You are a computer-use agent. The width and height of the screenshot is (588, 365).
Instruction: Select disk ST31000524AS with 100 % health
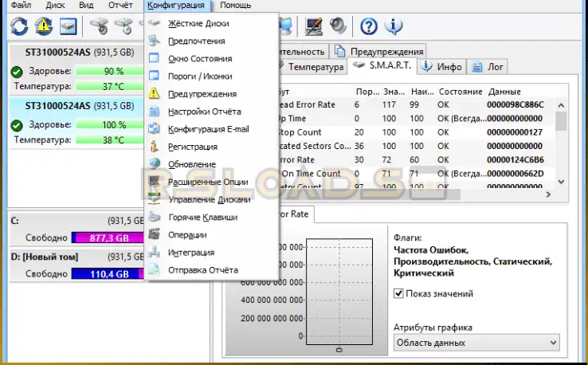(x=76, y=123)
